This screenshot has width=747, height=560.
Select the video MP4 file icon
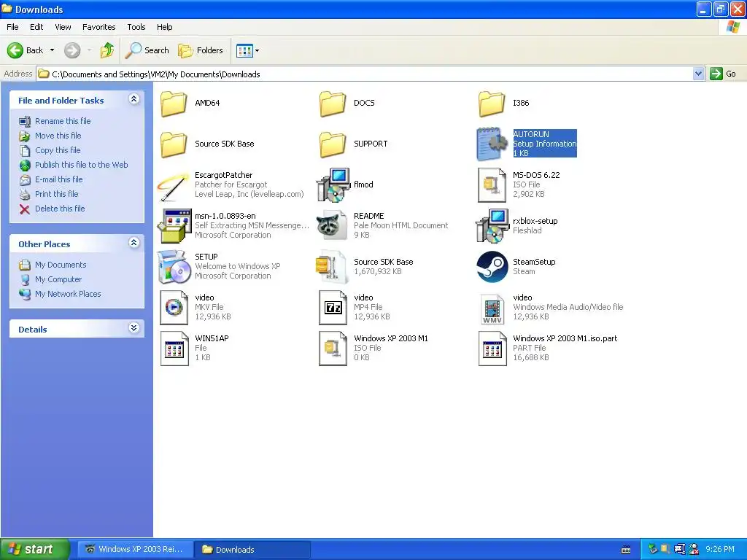(333, 307)
